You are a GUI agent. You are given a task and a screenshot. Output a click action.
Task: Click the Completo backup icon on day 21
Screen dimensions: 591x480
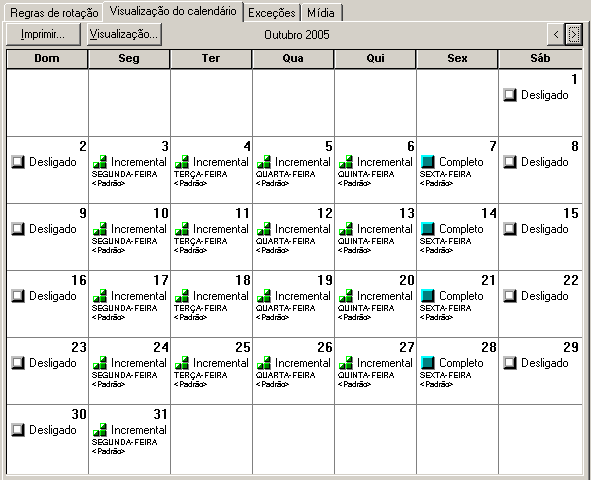coord(428,296)
